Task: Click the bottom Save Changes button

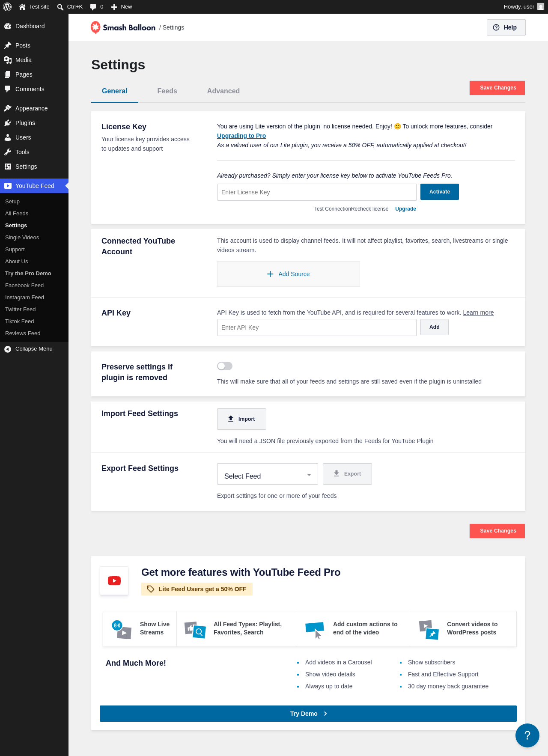Action: (x=497, y=531)
